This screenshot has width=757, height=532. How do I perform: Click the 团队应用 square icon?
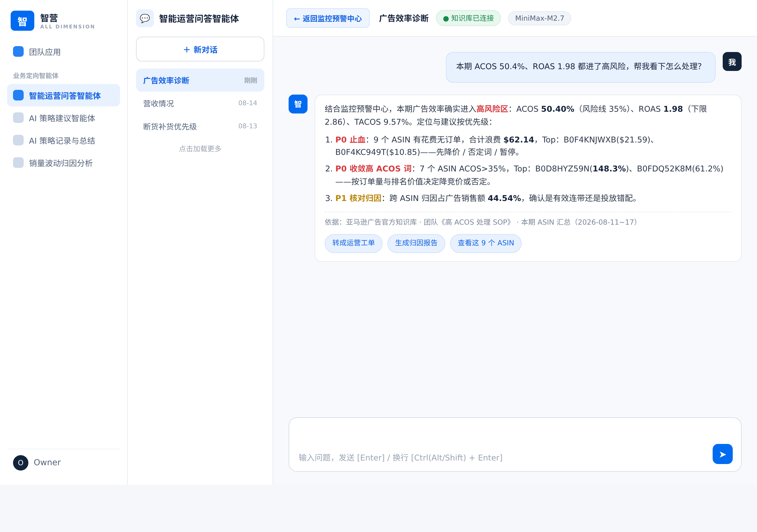tap(18, 51)
